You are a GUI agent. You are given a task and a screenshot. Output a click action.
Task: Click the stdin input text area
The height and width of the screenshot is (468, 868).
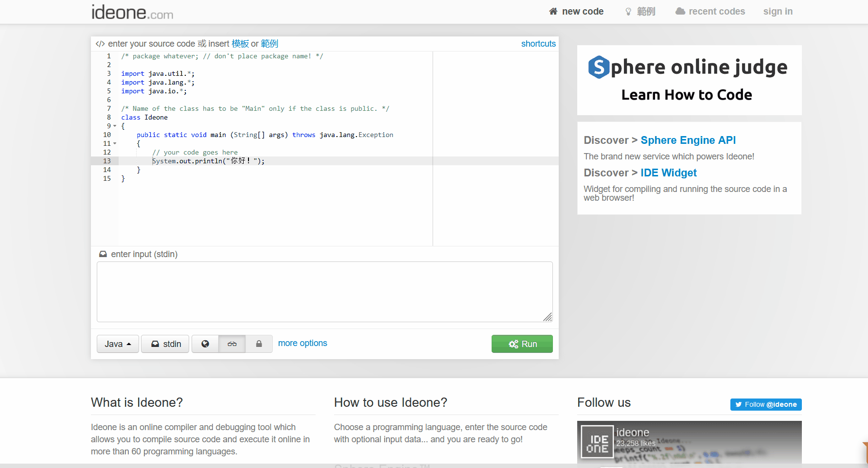coord(324,292)
